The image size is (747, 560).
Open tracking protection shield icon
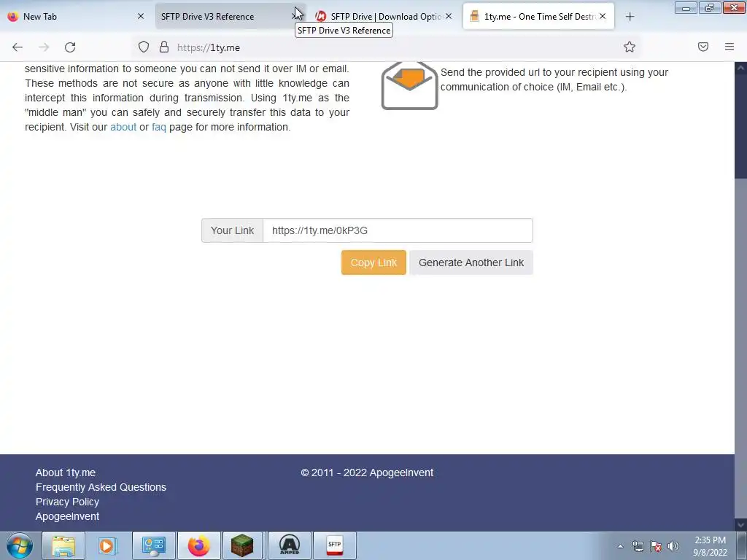144,47
